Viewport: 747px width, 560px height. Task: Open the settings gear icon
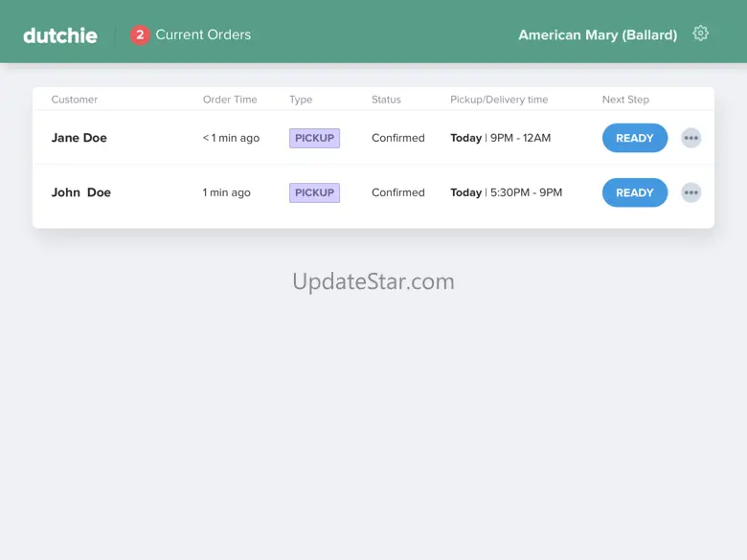(700, 34)
